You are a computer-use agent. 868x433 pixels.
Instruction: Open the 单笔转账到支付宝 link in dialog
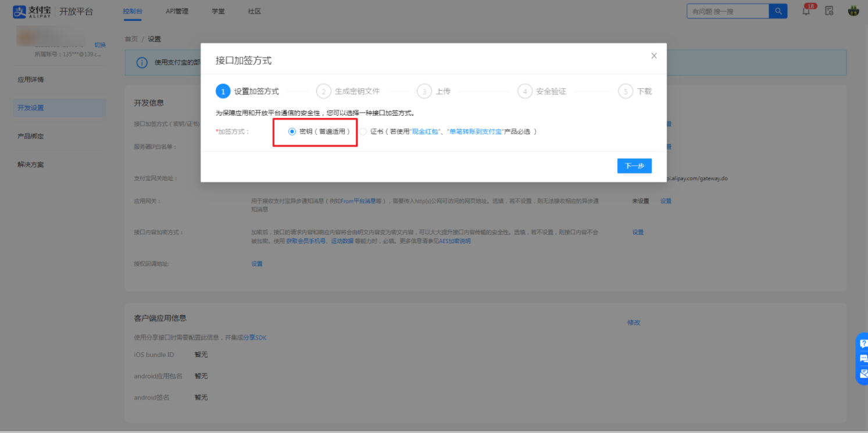click(x=475, y=131)
